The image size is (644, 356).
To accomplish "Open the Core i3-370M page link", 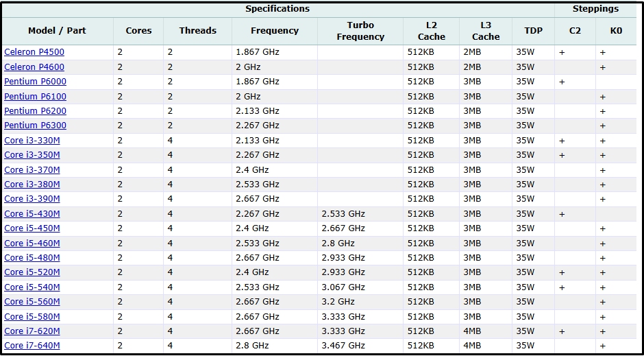I will tap(32, 170).
